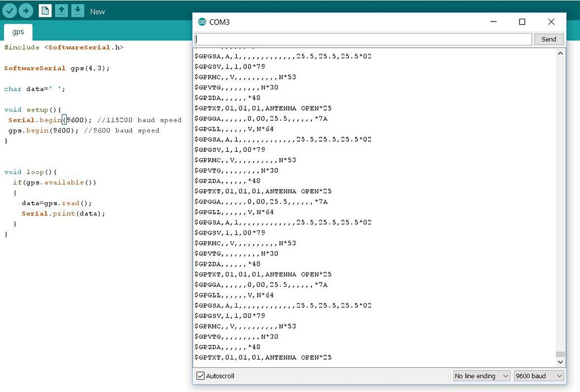The width and height of the screenshot is (580, 392).
Task: Change baud rate from 9600 via its selector
Action: click(538, 376)
